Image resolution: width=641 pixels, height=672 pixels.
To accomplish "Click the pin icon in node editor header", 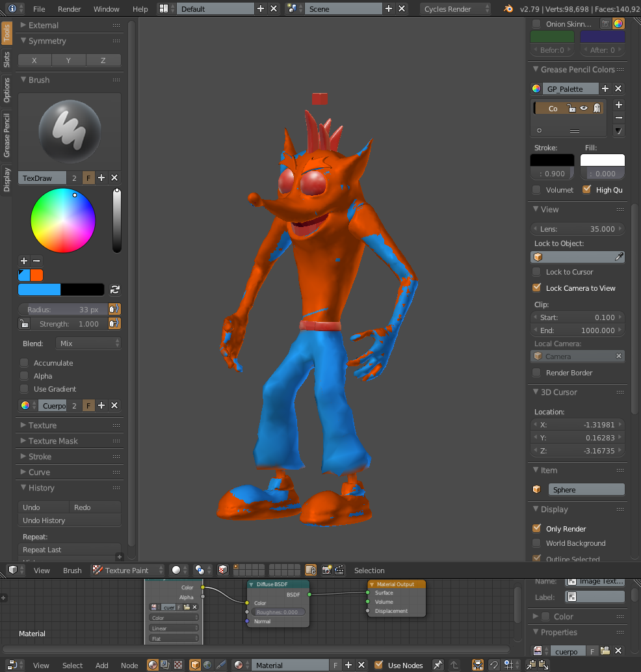I will coord(438,665).
